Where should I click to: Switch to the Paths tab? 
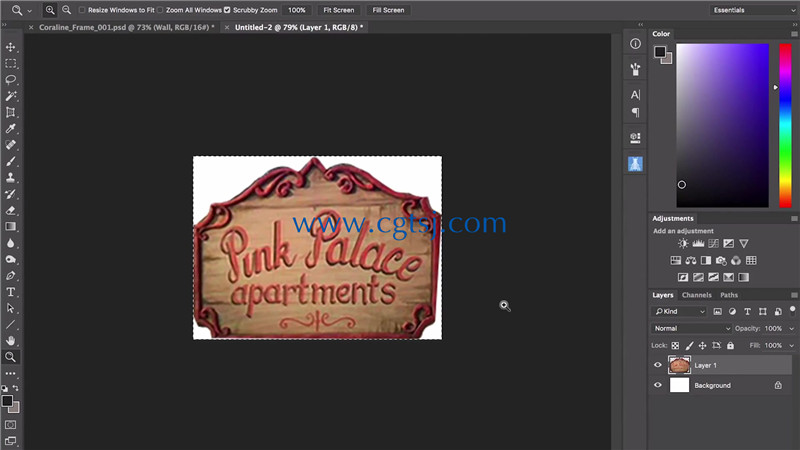click(729, 295)
